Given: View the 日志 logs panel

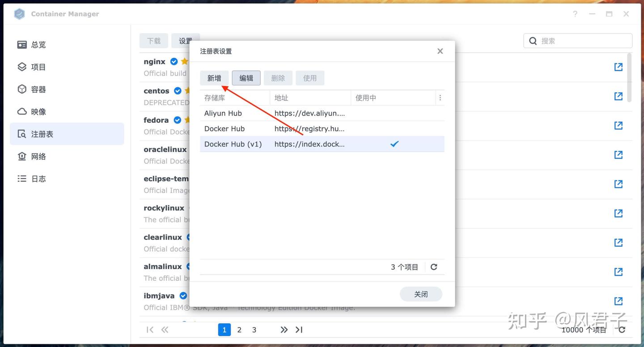Looking at the screenshot, I should pos(38,178).
